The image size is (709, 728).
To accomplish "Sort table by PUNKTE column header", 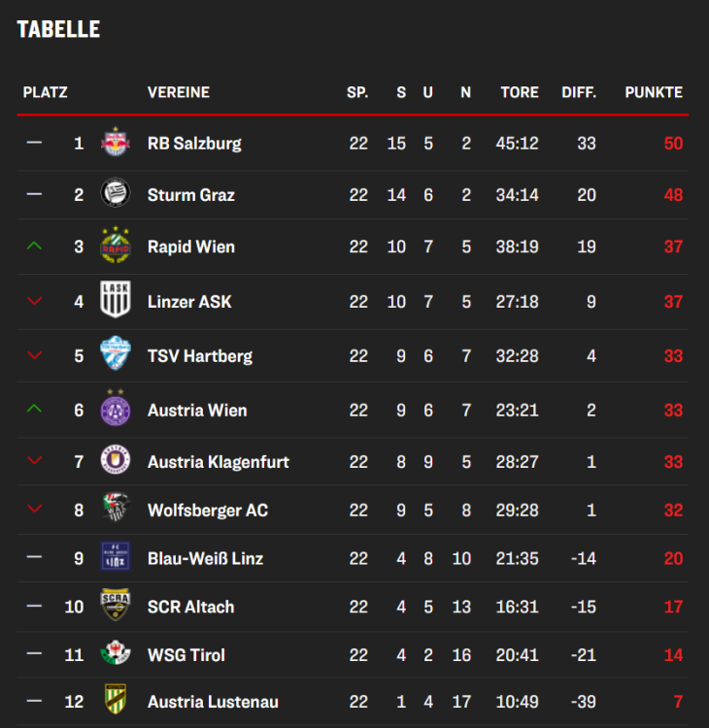I will click(654, 92).
